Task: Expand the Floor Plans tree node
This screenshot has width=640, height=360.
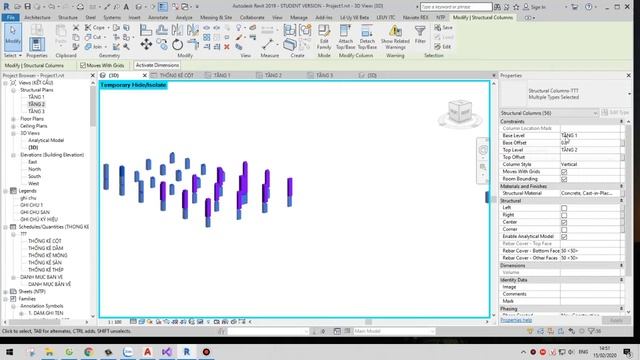Action: (13, 119)
